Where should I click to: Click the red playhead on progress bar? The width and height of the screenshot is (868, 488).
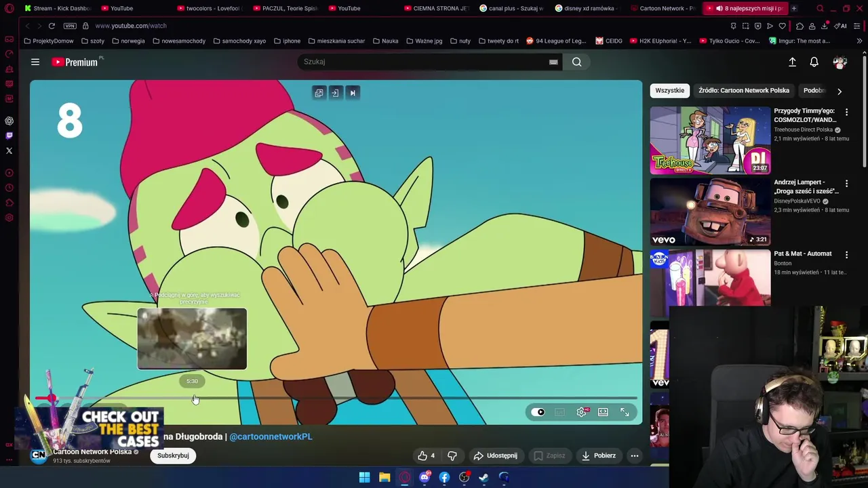[x=52, y=399]
